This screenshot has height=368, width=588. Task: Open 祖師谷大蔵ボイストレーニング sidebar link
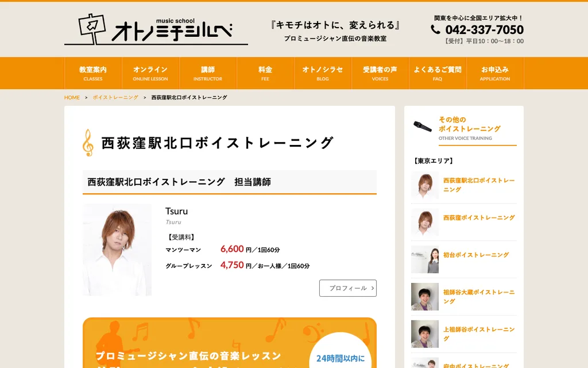point(478,297)
